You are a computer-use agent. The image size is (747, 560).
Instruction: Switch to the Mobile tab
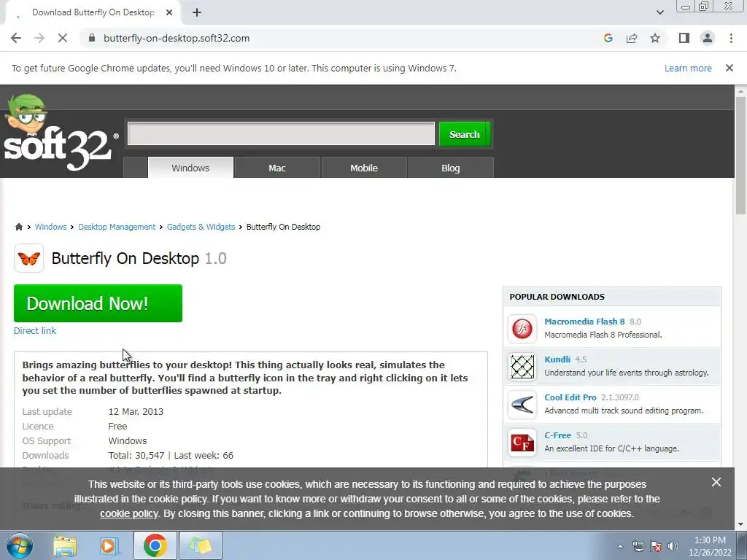pyautogui.click(x=364, y=168)
